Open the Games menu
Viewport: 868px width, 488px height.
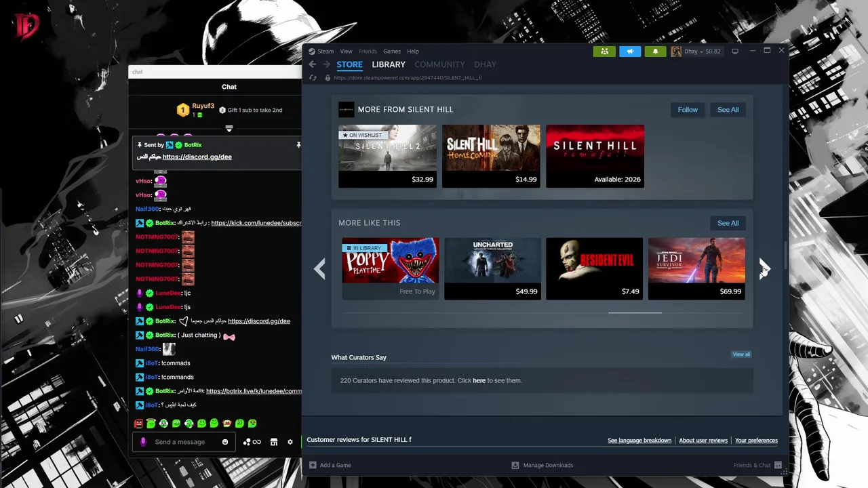click(x=392, y=52)
